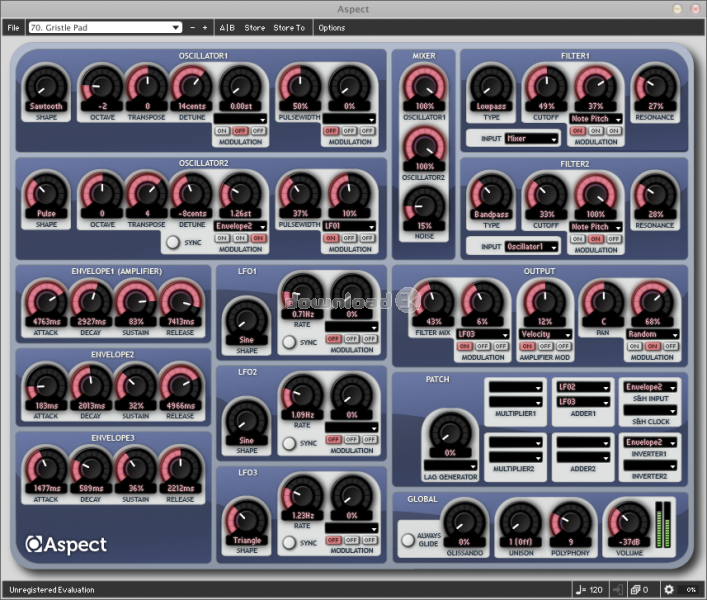Step to previous preset with minus button
The width and height of the screenshot is (707, 600).
pos(193,27)
